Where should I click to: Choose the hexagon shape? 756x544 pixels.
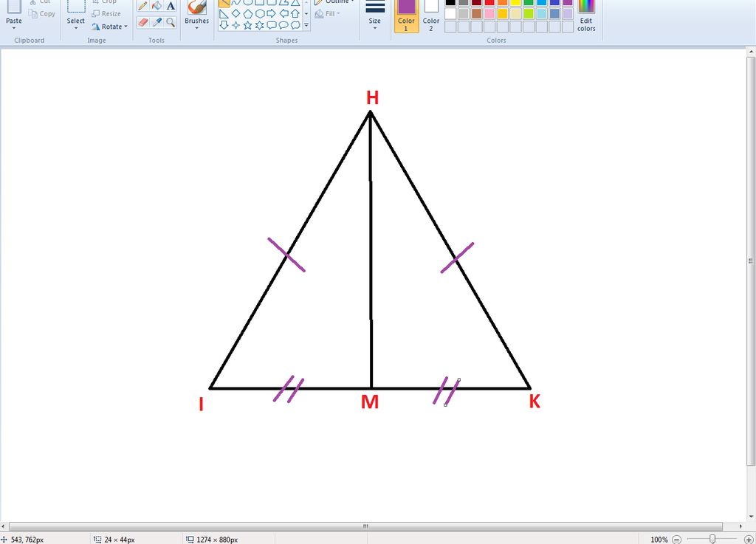[x=259, y=13]
